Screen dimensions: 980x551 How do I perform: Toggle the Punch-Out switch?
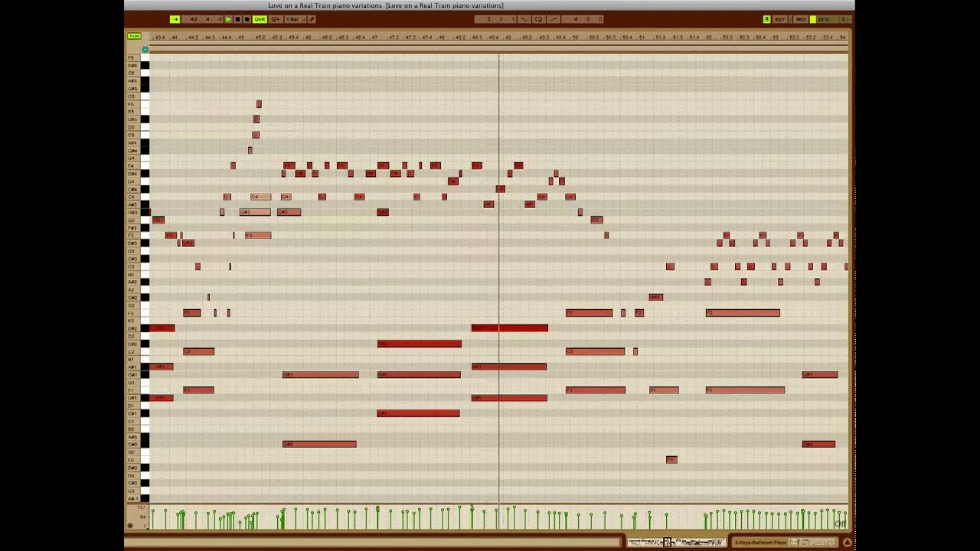pos(554,19)
